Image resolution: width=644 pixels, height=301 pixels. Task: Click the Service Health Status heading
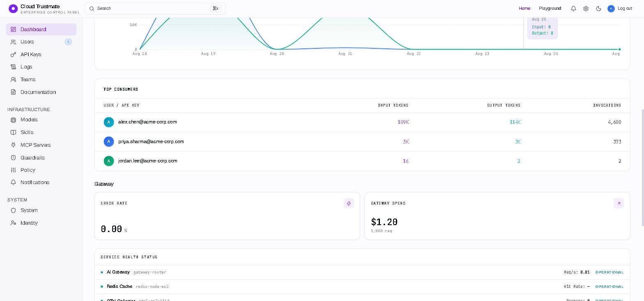click(129, 257)
